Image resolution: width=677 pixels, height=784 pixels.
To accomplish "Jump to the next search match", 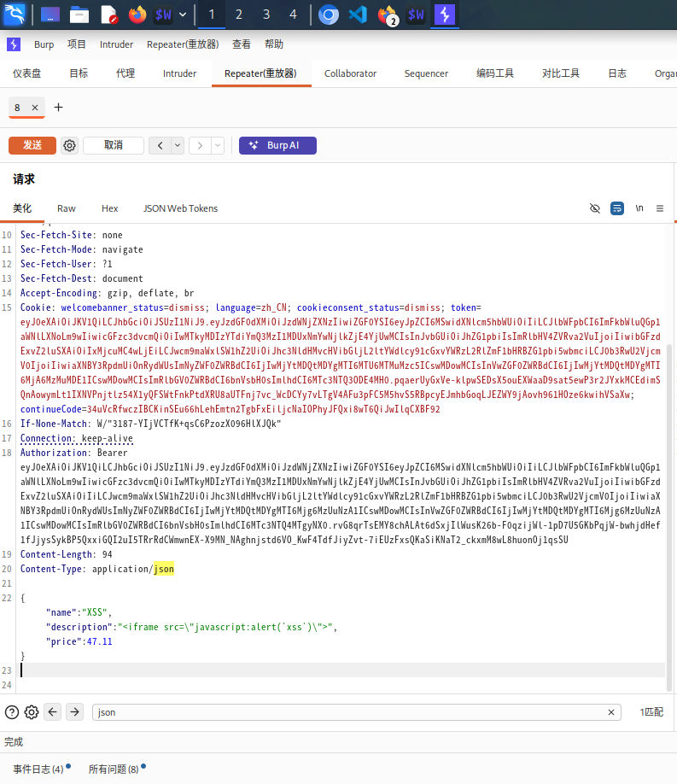I will 74,712.
